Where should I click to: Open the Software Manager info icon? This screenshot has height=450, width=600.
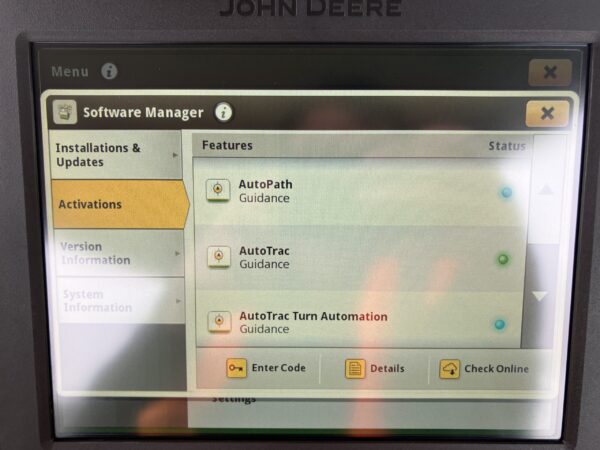point(224,112)
